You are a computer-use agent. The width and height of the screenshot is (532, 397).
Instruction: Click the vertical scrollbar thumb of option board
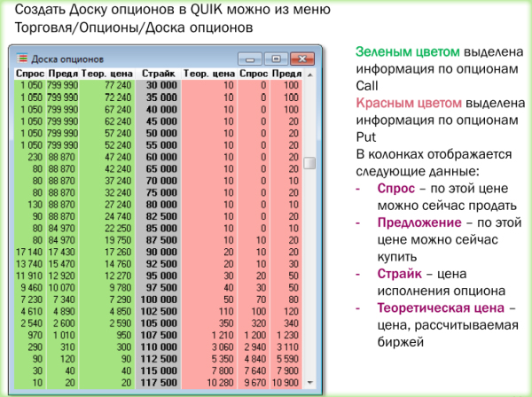(309, 163)
